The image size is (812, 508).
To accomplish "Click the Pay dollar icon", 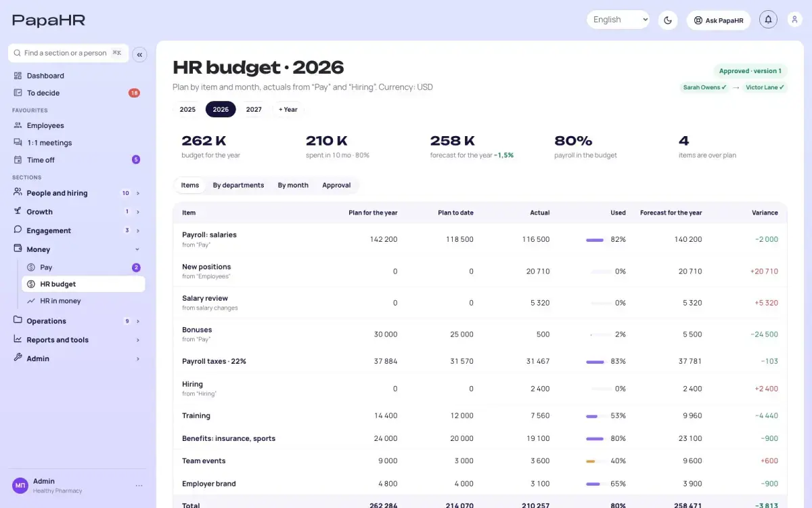I will [31, 268].
